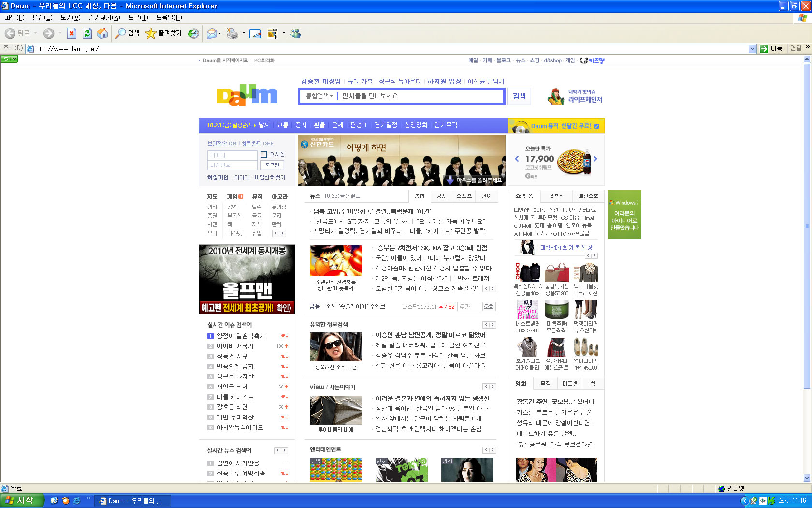Click the green toolbar icon below the address bar
Screen dimensions: 812x508
(9, 59)
